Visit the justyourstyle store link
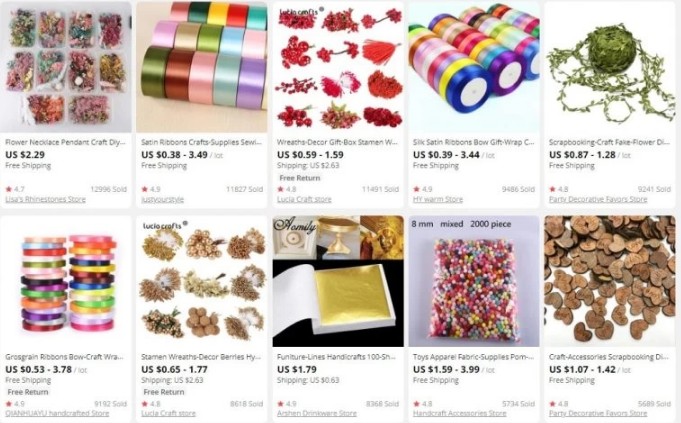This screenshot has height=423, width=681. click(x=162, y=199)
